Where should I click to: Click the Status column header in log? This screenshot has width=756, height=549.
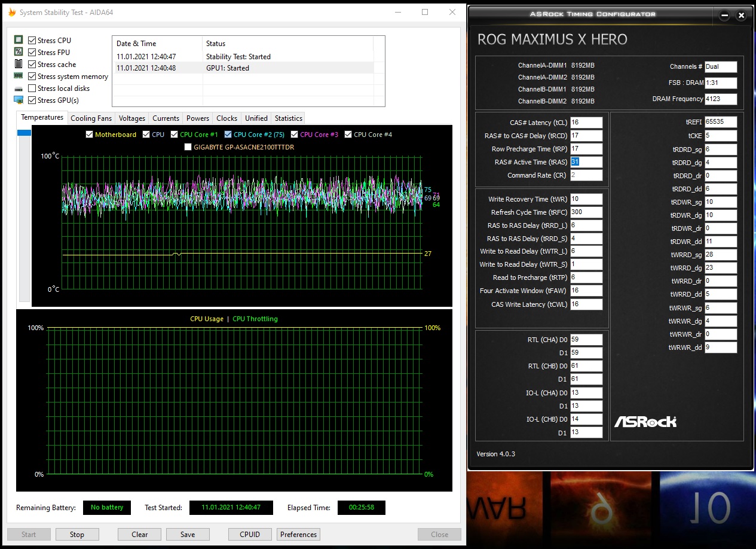pos(287,44)
